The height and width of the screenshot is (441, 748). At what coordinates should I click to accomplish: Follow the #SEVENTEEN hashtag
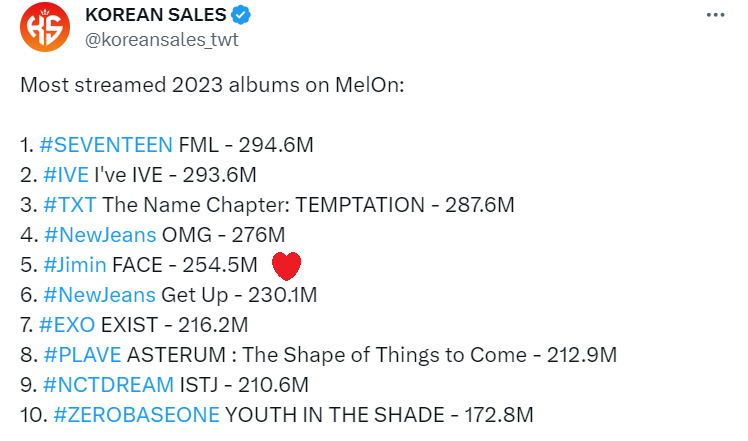point(106,145)
